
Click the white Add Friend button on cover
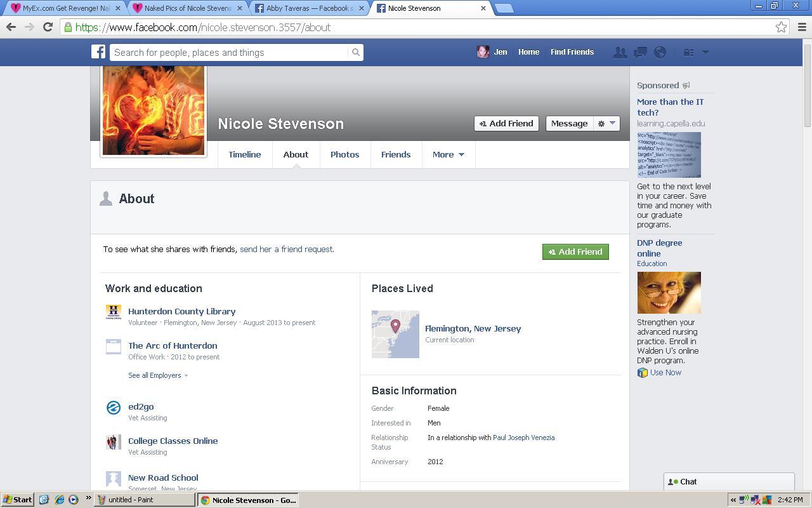coord(506,123)
